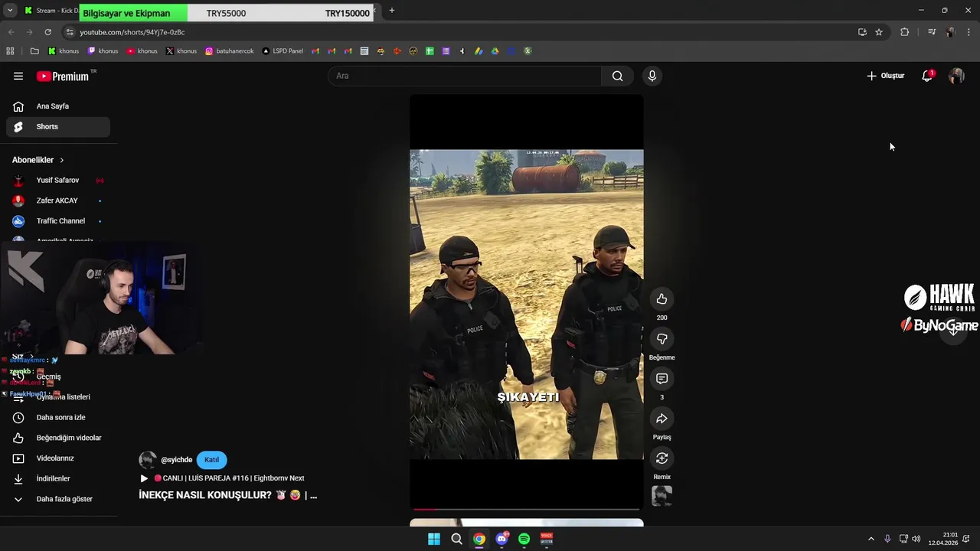Open site information icon in address bar
The image size is (980, 551).
click(70, 32)
